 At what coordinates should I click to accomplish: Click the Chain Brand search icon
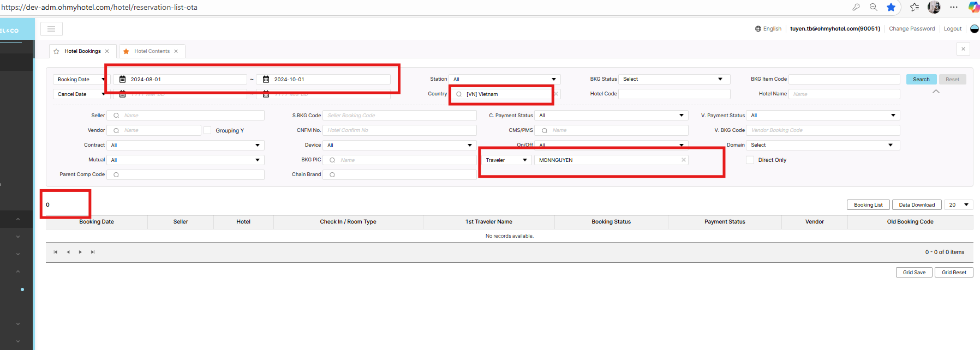tap(332, 175)
